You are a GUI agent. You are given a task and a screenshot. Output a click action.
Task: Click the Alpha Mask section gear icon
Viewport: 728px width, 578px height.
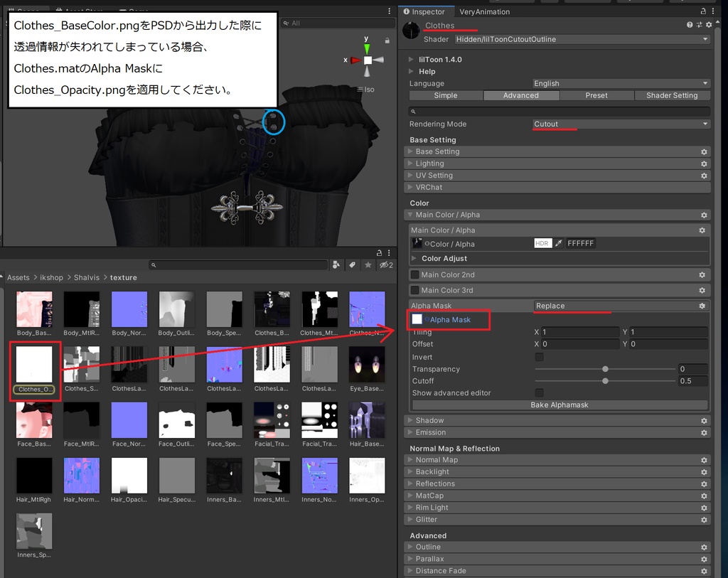coord(702,305)
